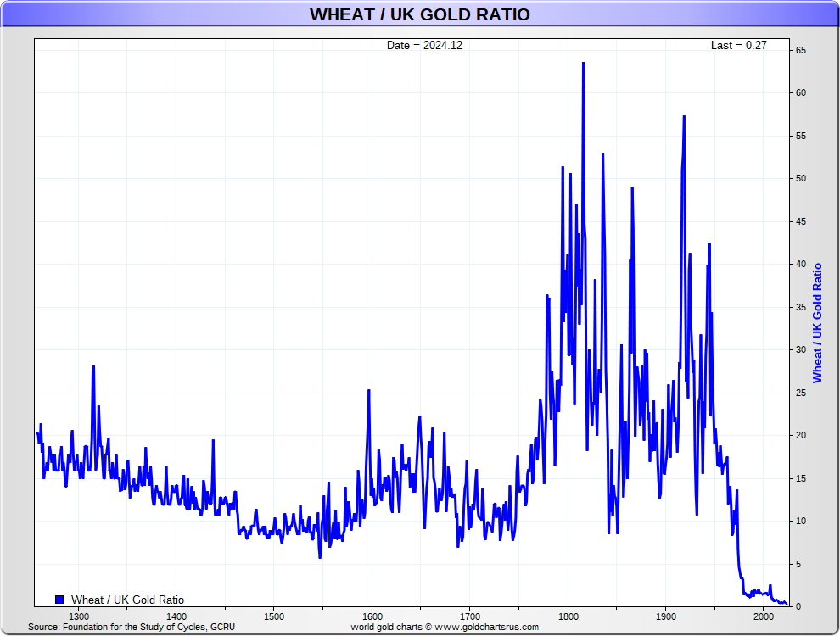Click the Source: Foundation for the Study of Cycles text
Image resolution: width=840 pixels, height=636 pixels.
pos(132,628)
